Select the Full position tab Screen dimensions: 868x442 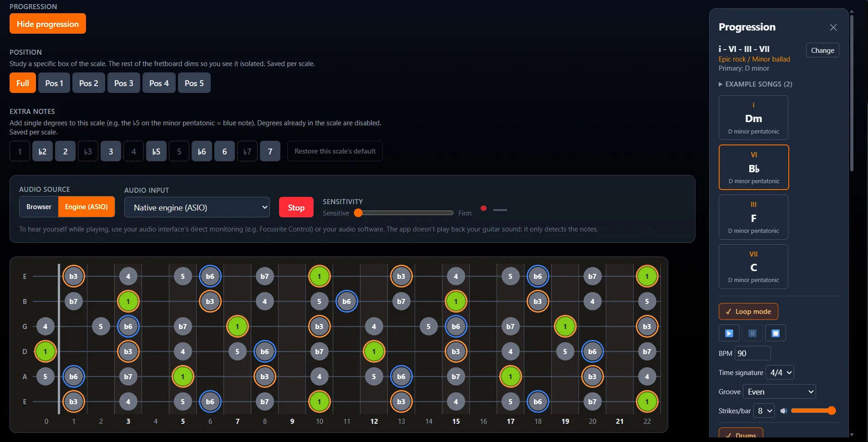click(x=23, y=83)
